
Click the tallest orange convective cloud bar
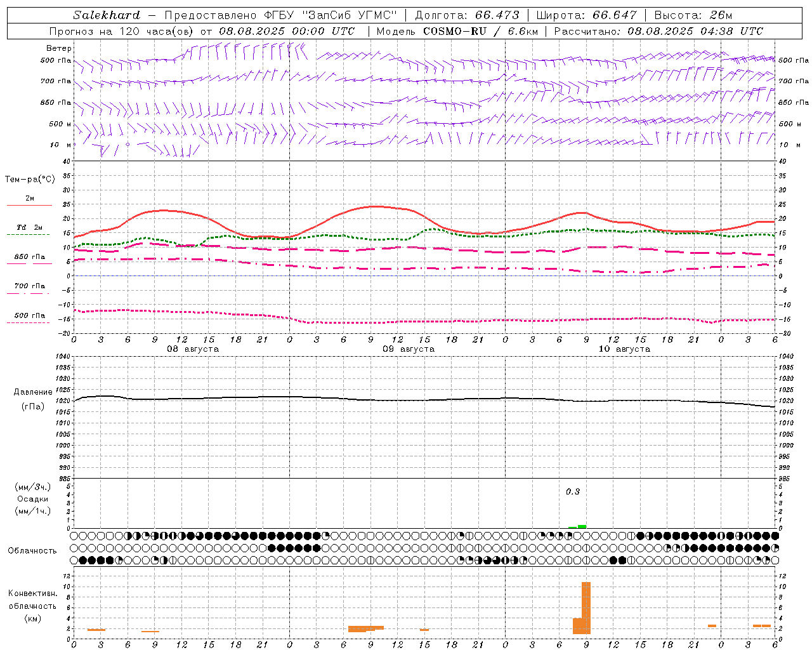click(x=586, y=607)
